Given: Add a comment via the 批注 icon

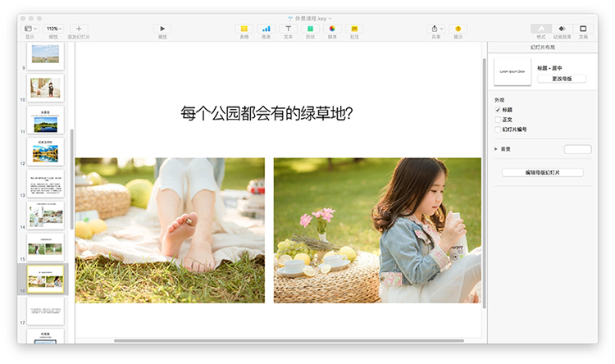Looking at the screenshot, I should point(354,29).
